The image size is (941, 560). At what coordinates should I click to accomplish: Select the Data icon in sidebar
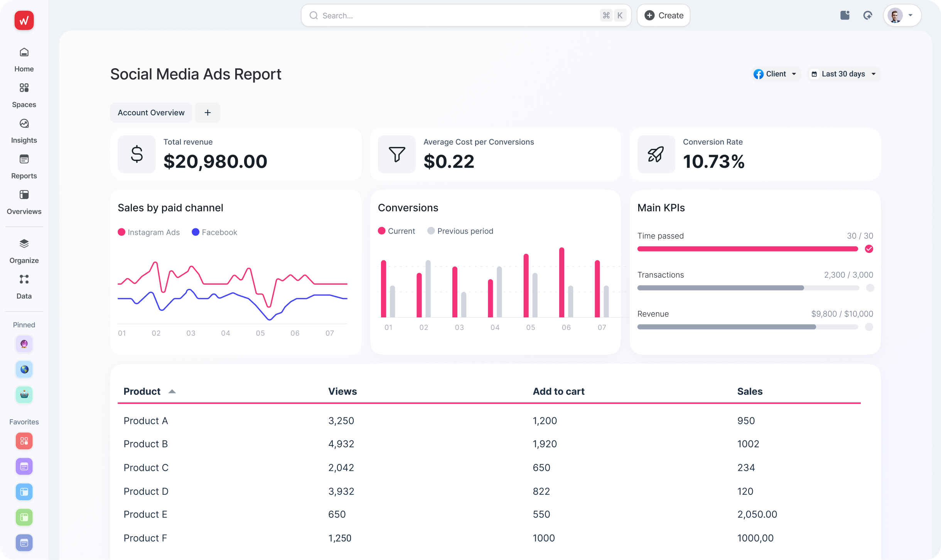tap(24, 285)
